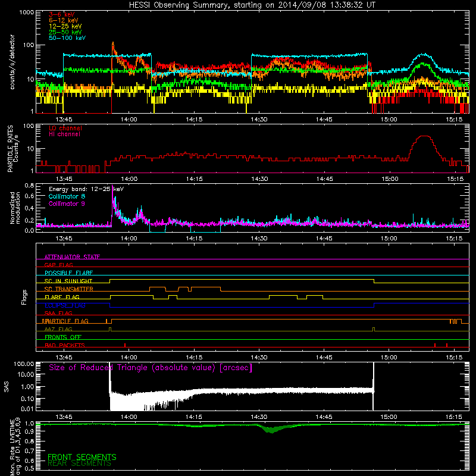
Task: Click the REAR SEGMENTS legend label
Action: click(80, 463)
